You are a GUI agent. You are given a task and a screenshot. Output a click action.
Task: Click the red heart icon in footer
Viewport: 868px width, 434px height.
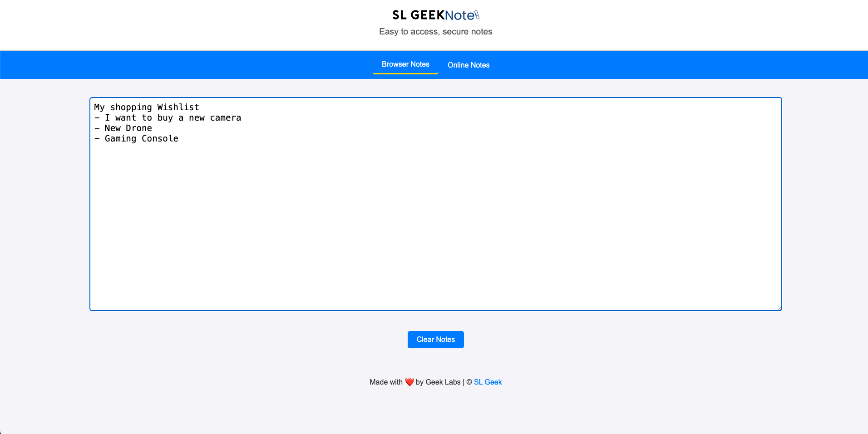tap(409, 382)
